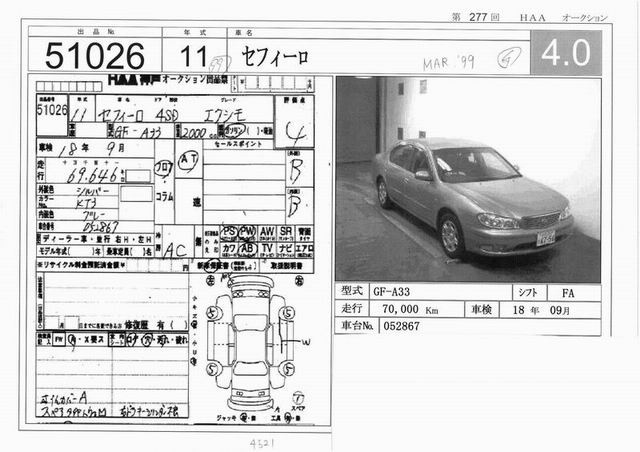Select the 70,000 Km mileage value
The height and width of the screenshot is (452, 640).
(410, 309)
